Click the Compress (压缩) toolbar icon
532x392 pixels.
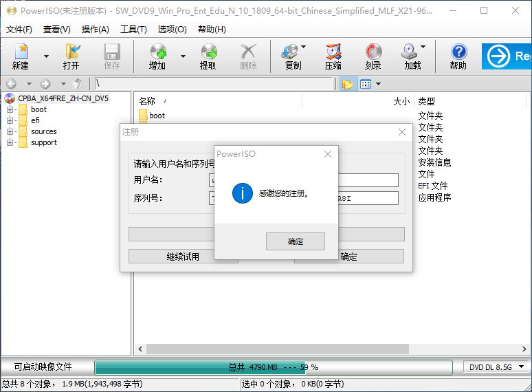[333, 56]
